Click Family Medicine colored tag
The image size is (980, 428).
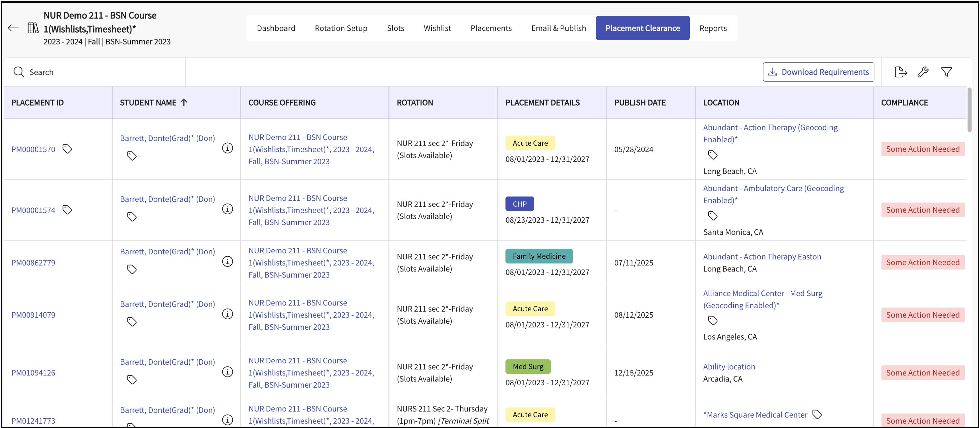pyautogui.click(x=539, y=256)
